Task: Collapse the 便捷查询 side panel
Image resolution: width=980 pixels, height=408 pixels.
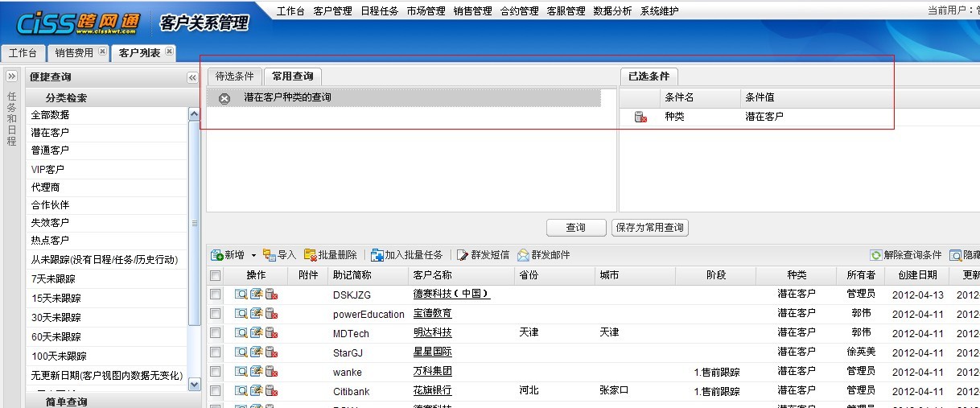Action: (192, 77)
